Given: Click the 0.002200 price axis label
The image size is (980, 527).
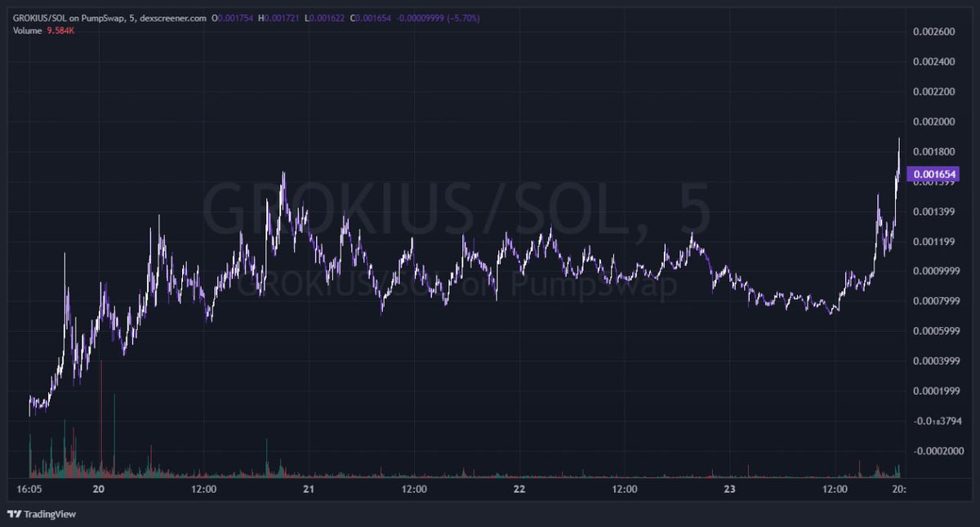Looking at the screenshot, I should (933, 92).
